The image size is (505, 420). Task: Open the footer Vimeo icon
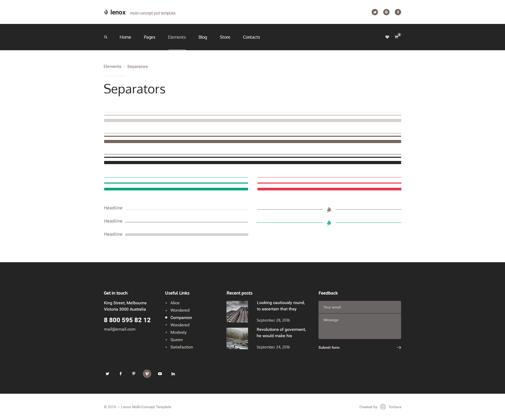[147, 373]
